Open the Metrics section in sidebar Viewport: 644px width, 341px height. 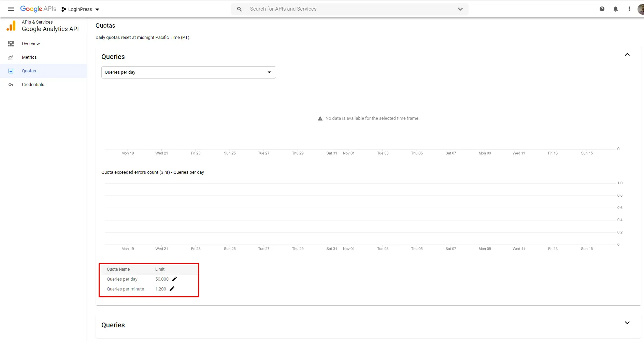pos(29,57)
